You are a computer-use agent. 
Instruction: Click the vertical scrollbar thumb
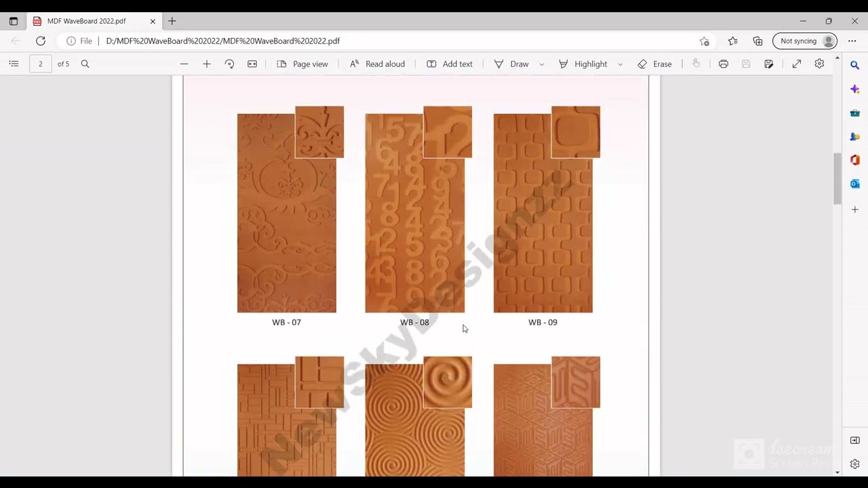coord(837,179)
